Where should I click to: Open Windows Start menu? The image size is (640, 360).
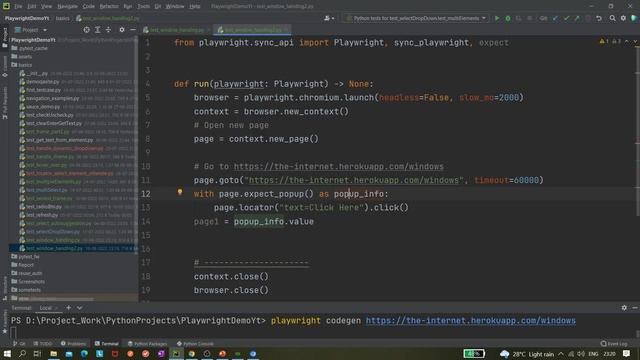point(7,353)
